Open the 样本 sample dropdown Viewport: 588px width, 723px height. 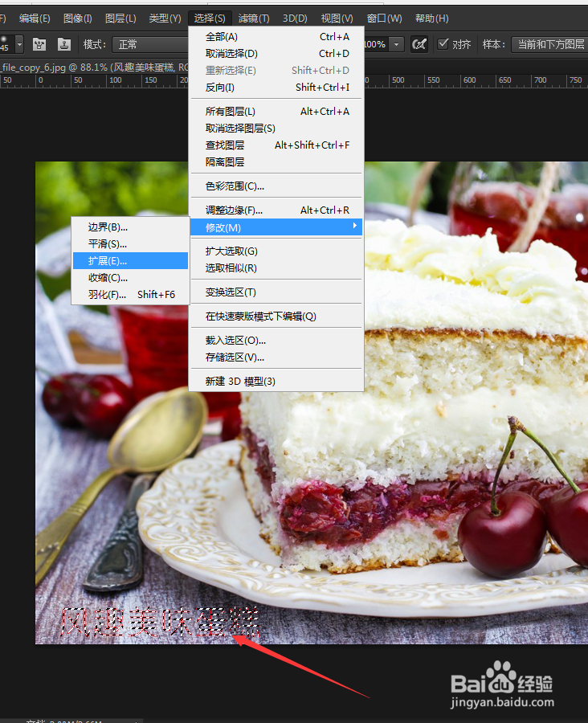[549, 45]
